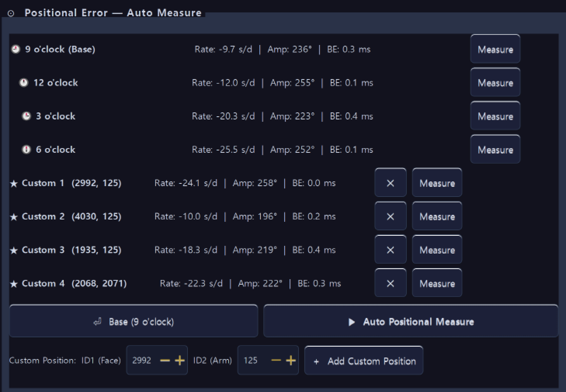This screenshot has height=392, width=566.
Task: Add Custom Position to the list
Action: pos(364,361)
